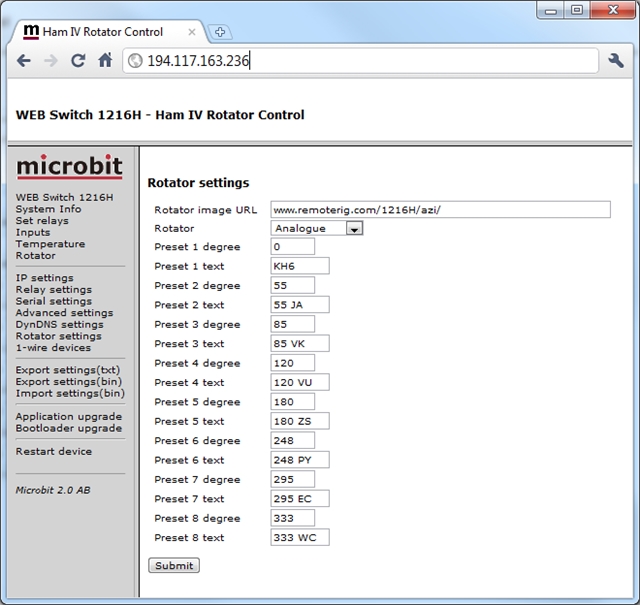Go to the home page icon
This screenshot has height=605, width=640.
[x=105, y=60]
